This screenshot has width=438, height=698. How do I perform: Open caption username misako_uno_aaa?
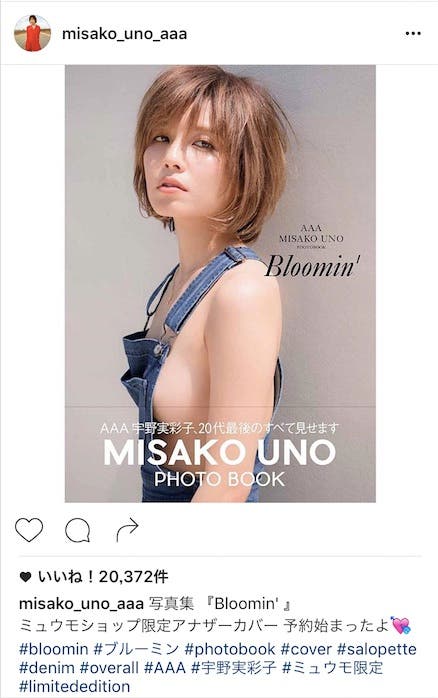81,604
